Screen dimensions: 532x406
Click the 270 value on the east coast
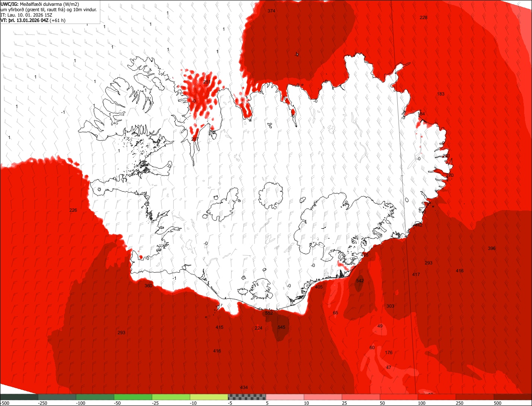point(450,176)
